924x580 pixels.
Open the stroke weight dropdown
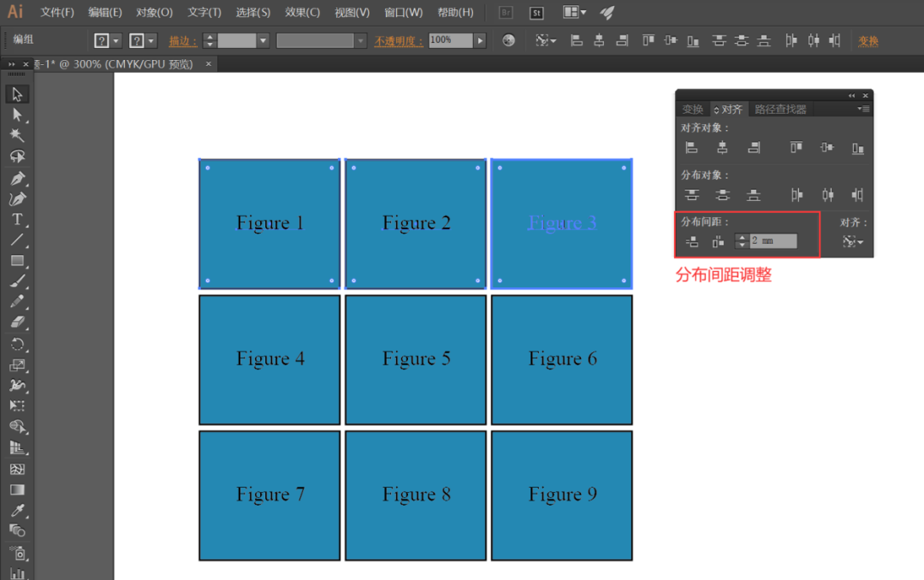tap(264, 41)
